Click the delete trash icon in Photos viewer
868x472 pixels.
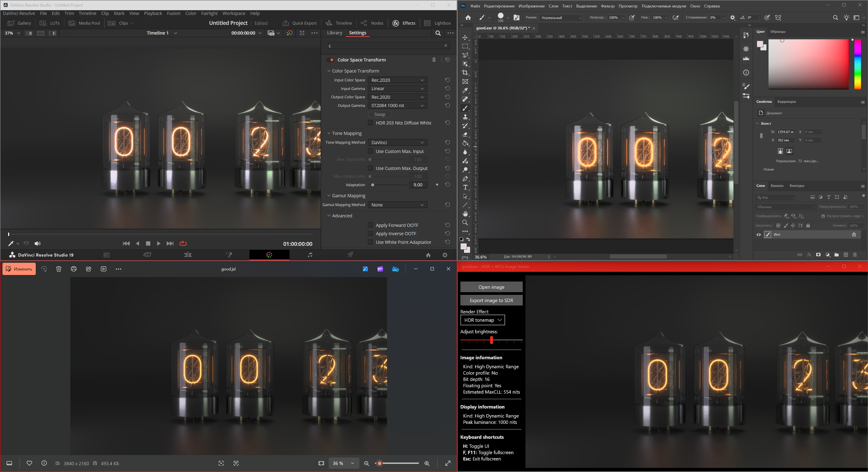pos(59,269)
